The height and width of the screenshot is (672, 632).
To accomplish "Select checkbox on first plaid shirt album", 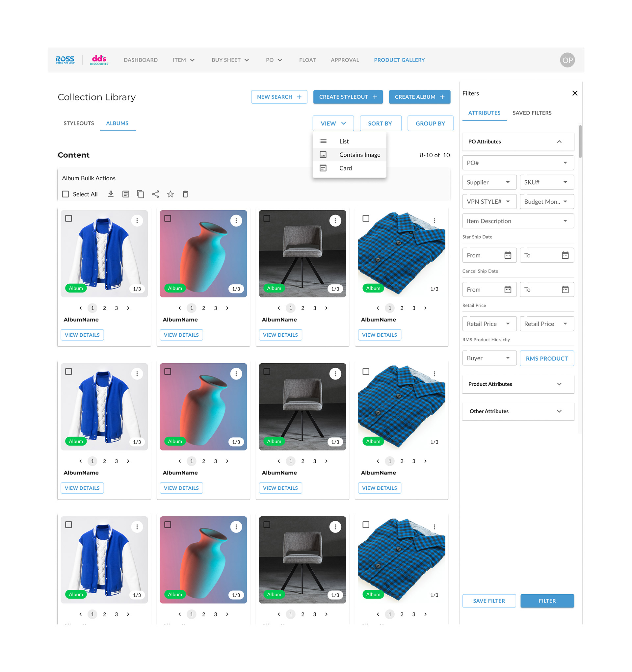I will pyautogui.click(x=366, y=219).
